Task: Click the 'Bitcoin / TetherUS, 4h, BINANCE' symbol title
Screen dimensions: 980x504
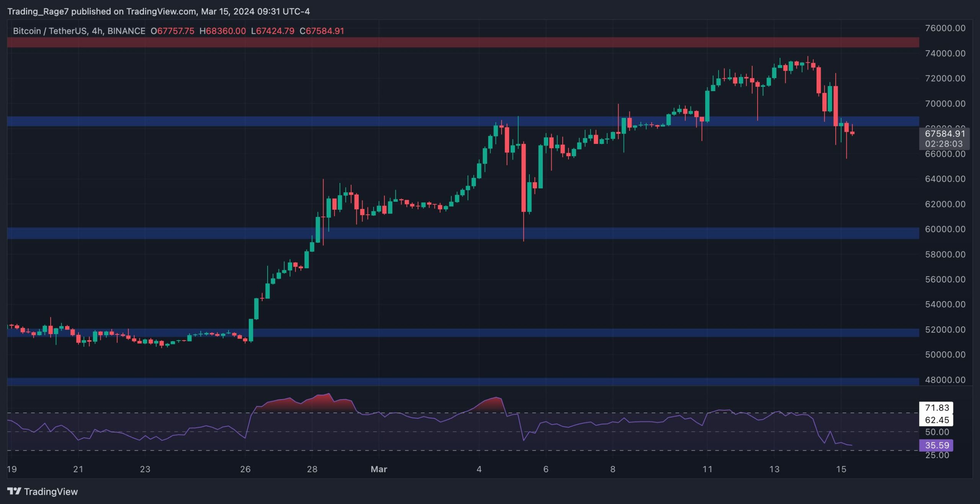Action: coord(79,31)
